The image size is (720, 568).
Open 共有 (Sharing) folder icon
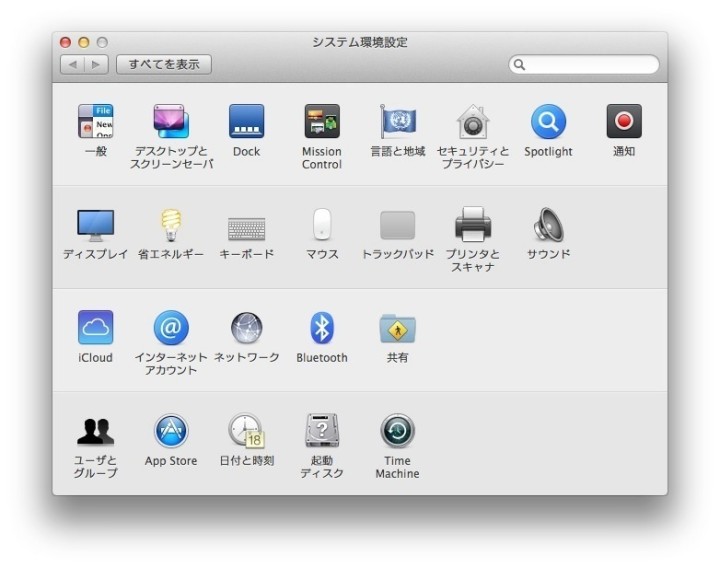pyautogui.click(x=398, y=328)
